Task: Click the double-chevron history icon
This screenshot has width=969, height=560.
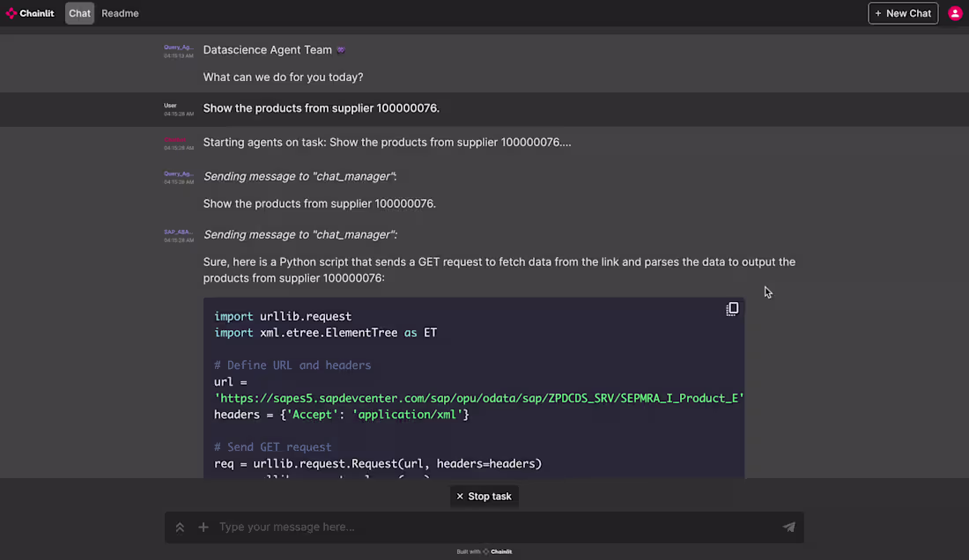Action: [180, 527]
